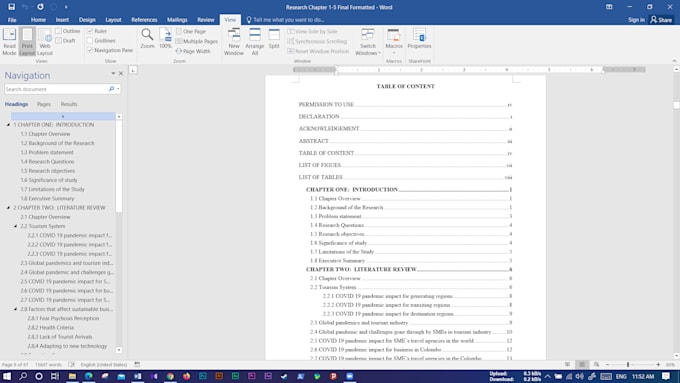Collapse Chapter Two Literature Review heading
Image resolution: width=680 pixels, height=383 pixels.
(8, 208)
